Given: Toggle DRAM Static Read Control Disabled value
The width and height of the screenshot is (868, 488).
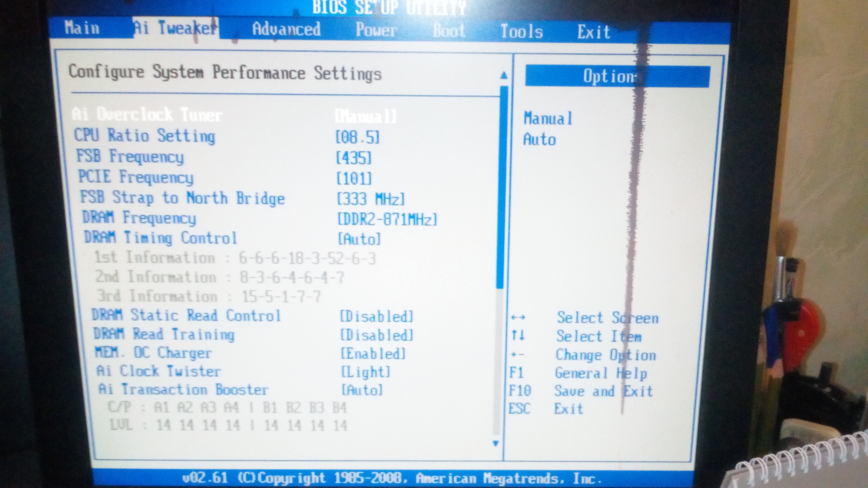Looking at the screenshot, I should coord(376,317).
